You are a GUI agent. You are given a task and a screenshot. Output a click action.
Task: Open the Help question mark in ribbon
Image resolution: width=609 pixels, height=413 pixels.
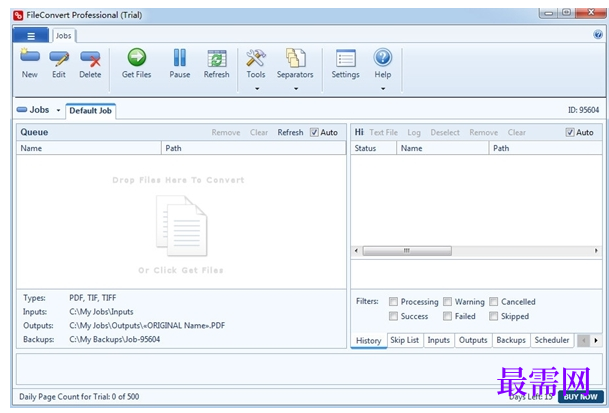point(383,58)
